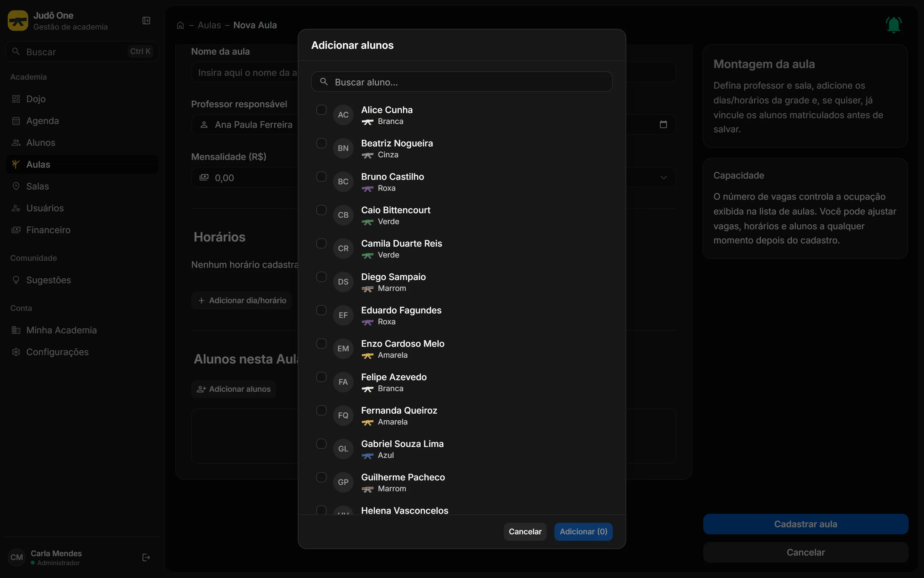Go to Agenda in the sidebar

(82, 121)
